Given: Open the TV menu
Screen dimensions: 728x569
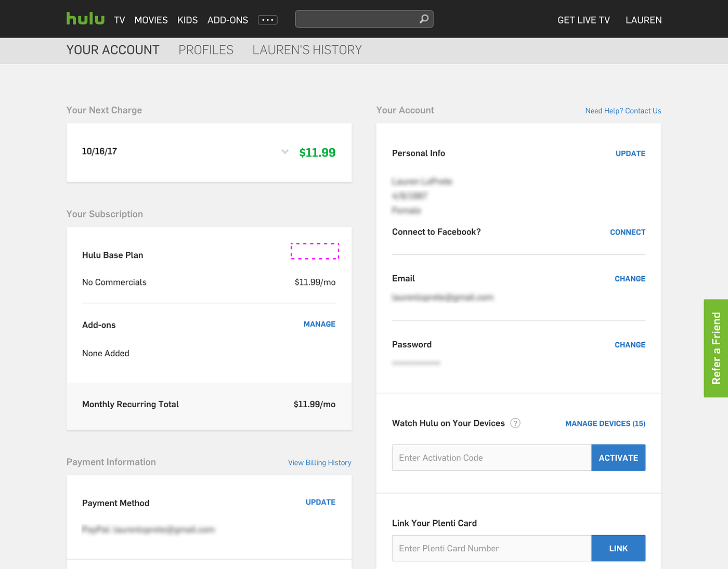Looking at the screenshot, I should point(120,20).
